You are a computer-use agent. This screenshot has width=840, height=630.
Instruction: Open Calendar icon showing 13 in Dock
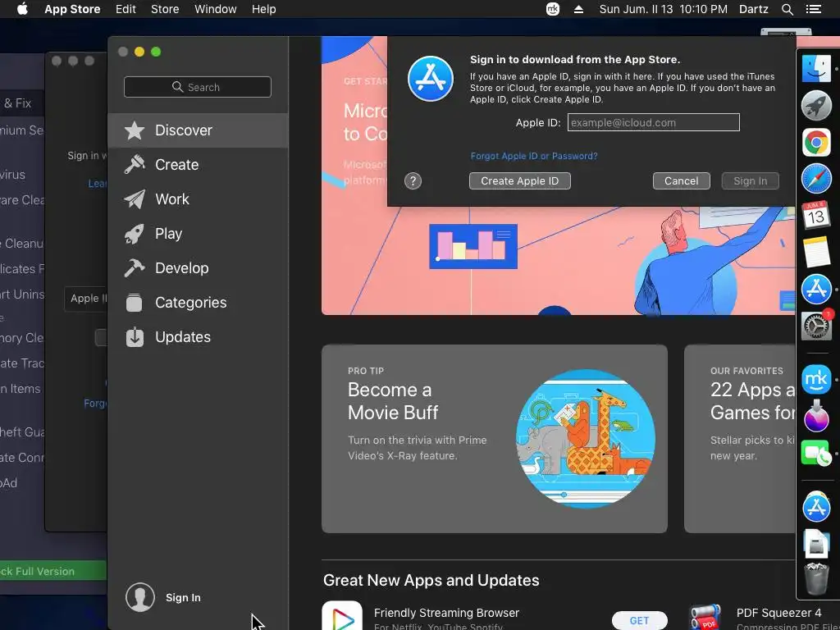point(816,216)
